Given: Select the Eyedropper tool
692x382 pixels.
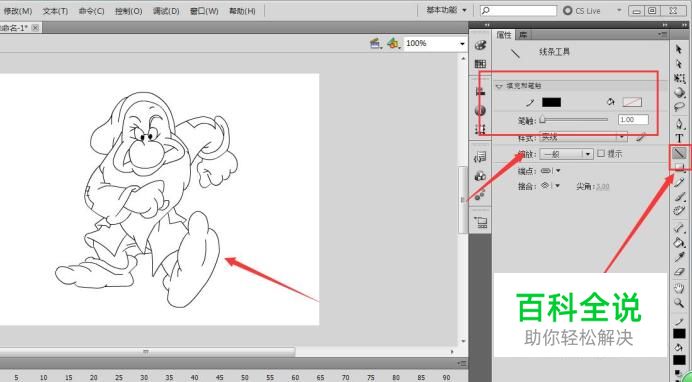Looking at the screenshot, I should (679, 257).
